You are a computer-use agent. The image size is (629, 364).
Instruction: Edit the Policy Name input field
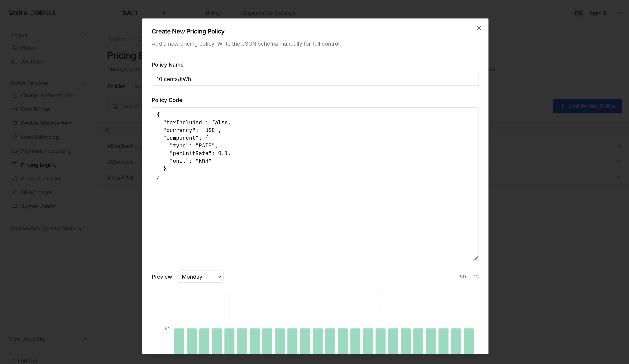315,79
